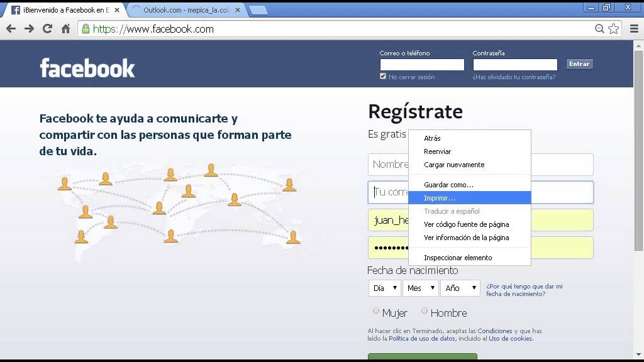Image resolution: width=644 pixels, height=362 pixels.
Task: Select Cargar nuevamente in the context menu
Action: pyautogui.click(x=469, y=165)
